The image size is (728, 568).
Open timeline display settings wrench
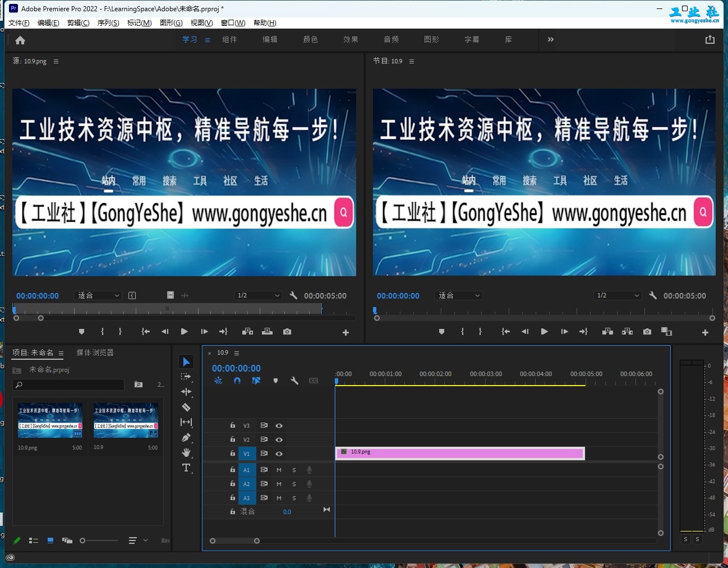[x=294, y=381]
